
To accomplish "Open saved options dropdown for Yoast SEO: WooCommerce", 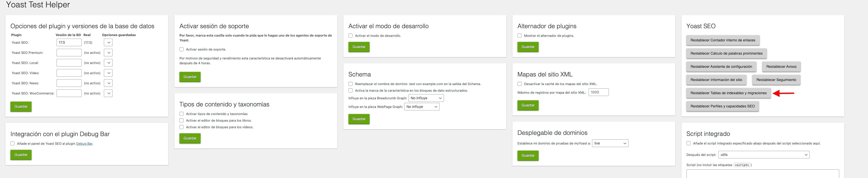I will click(x=108, y=93).
